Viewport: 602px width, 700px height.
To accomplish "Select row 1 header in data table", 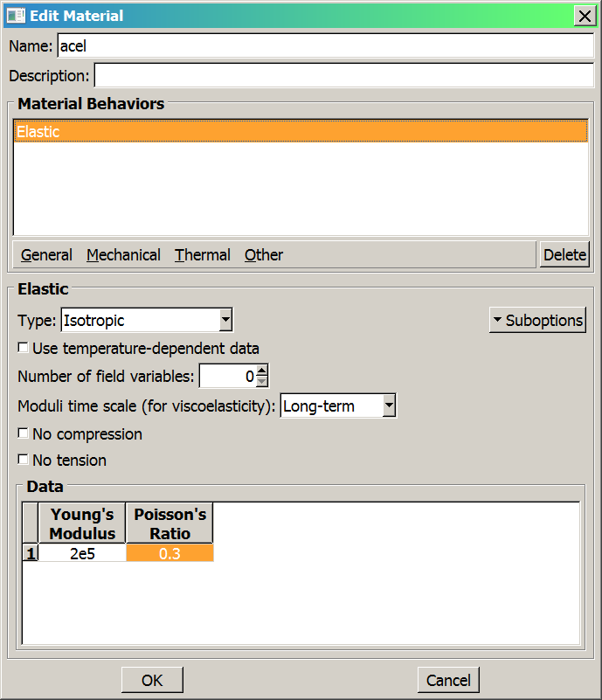I will (31, 553).
